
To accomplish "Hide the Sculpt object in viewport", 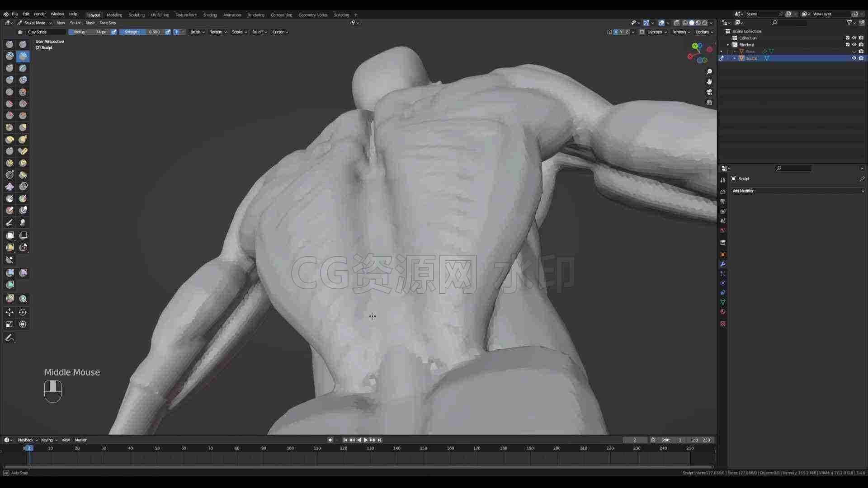I will [x=854, y=58].
